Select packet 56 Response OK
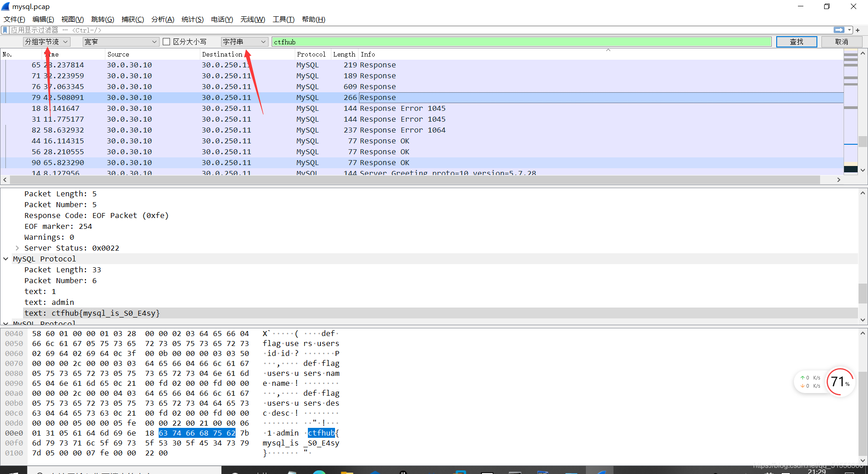868x474 pixels. (422, 152)
